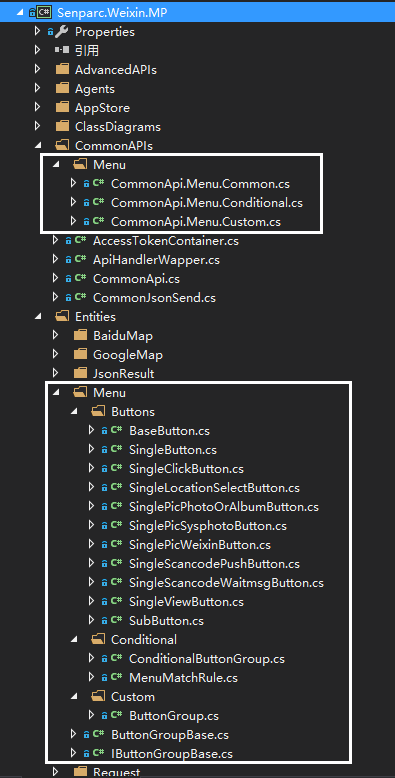Click the C# file icon of MenuMatchRule.cs
Screen dimensions: 395x778
coord(117,677)
